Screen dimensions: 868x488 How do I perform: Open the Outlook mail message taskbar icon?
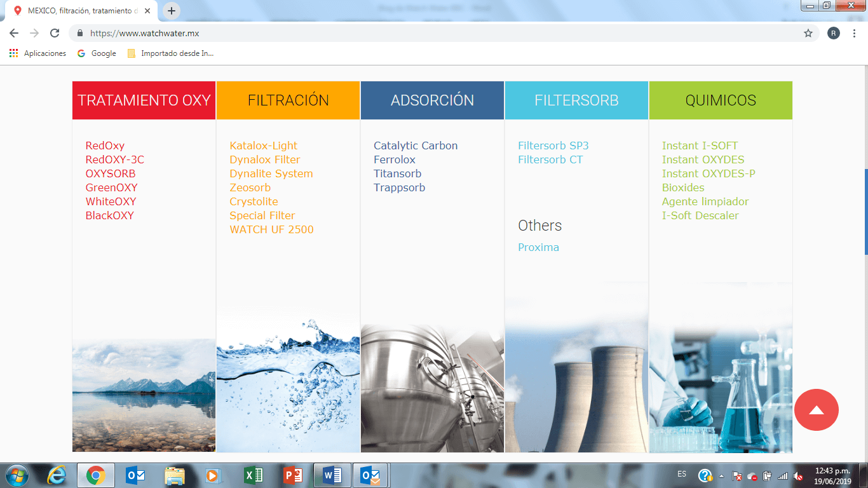[371, 475]
